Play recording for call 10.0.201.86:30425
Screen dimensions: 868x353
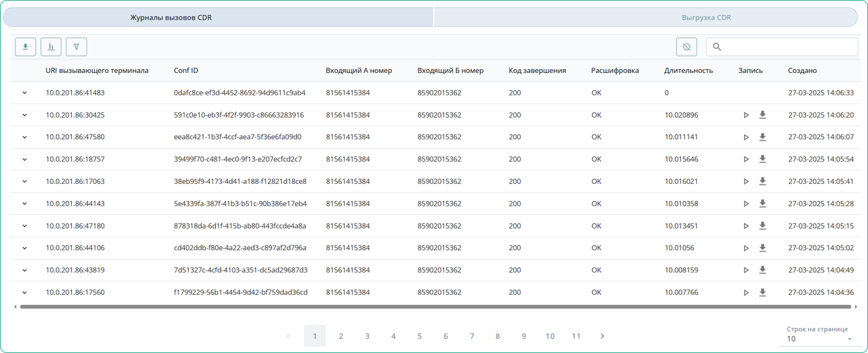tap(746, 116)
